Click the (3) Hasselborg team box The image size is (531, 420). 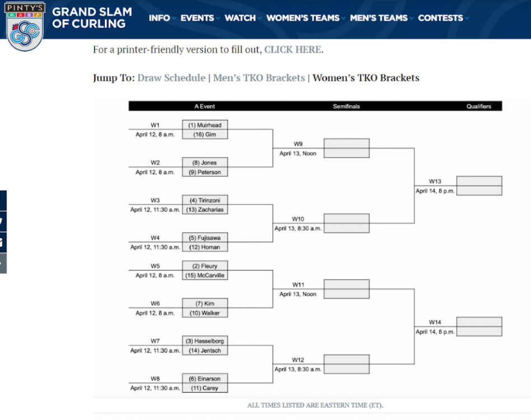pyautogui.click(x=205, y=341)
